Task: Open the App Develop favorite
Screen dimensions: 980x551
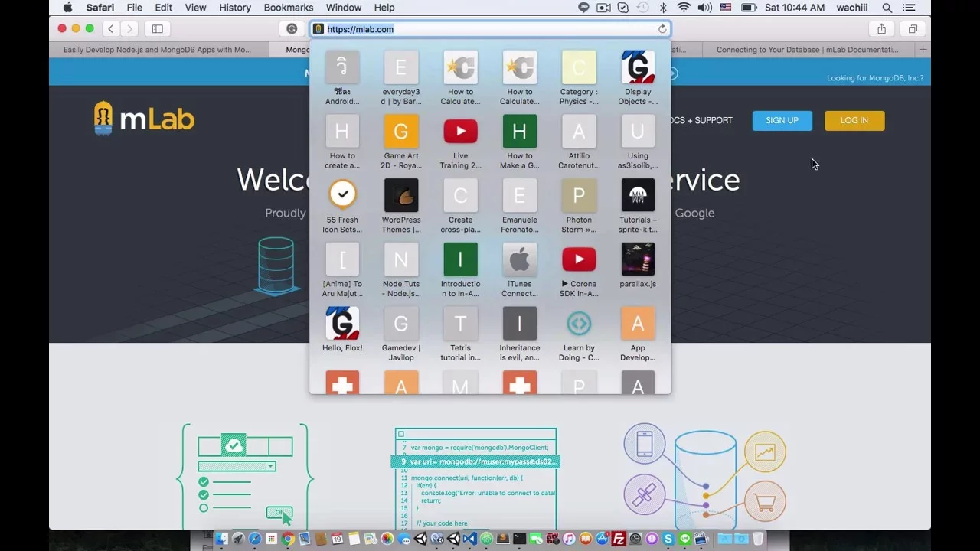Action: point(638,324)
